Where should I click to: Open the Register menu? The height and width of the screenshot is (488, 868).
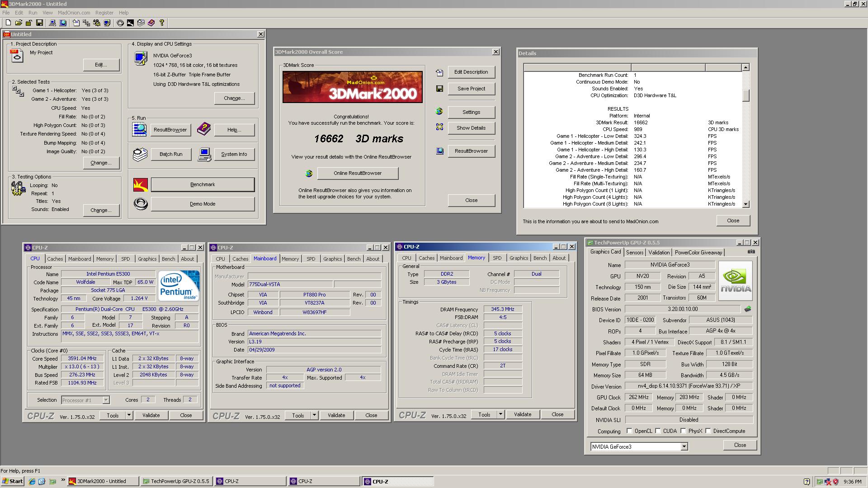point(104,13)
